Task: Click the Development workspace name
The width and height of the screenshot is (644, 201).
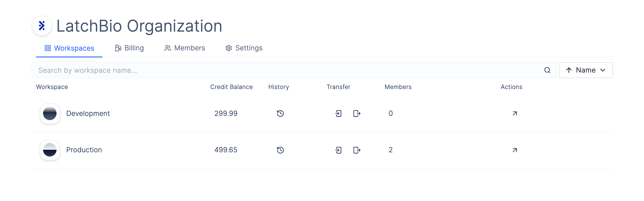Action: [88, 113]
